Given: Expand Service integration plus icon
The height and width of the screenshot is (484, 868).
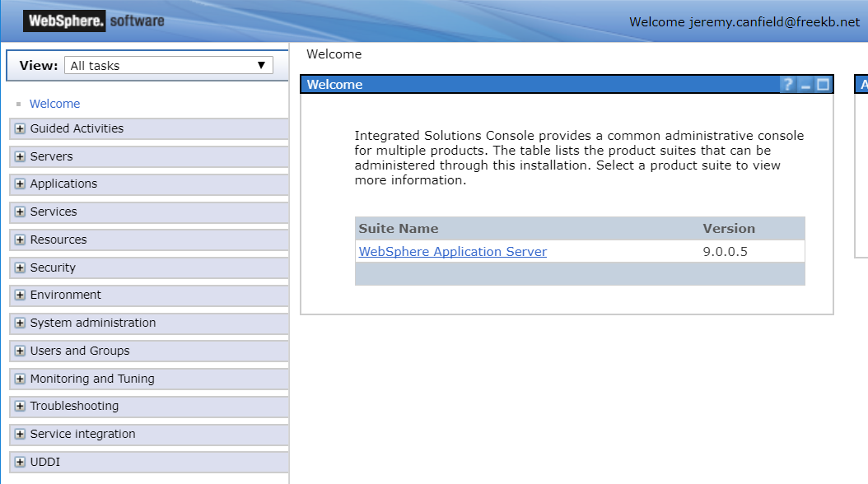Looking at the screenshot, I should coord(20,435).
